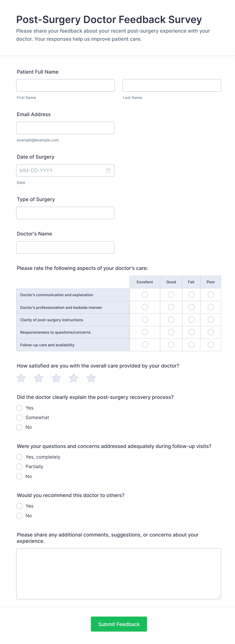Click into the Email Address field
Viewport: 235px width, 644px height.
click(x=65, y=128)
